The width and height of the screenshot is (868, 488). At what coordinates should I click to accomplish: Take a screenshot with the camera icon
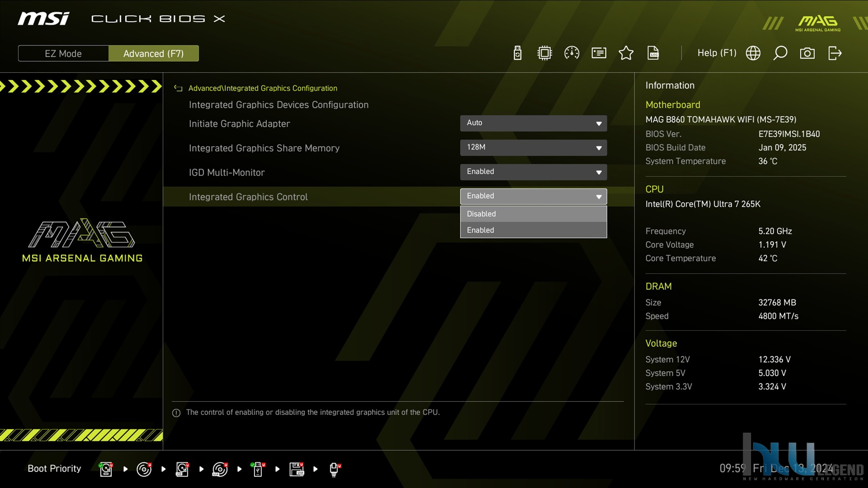tap(807, 53)
